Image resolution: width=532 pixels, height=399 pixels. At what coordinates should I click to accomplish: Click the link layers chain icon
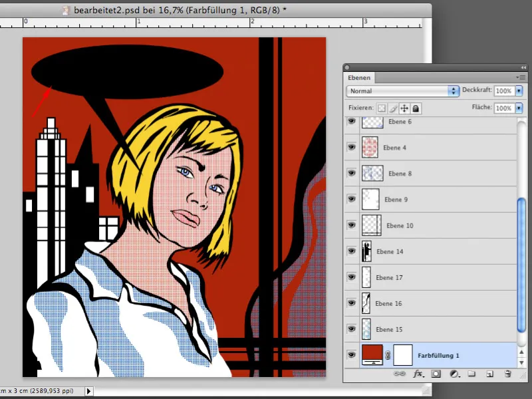[x=400, y=374]
